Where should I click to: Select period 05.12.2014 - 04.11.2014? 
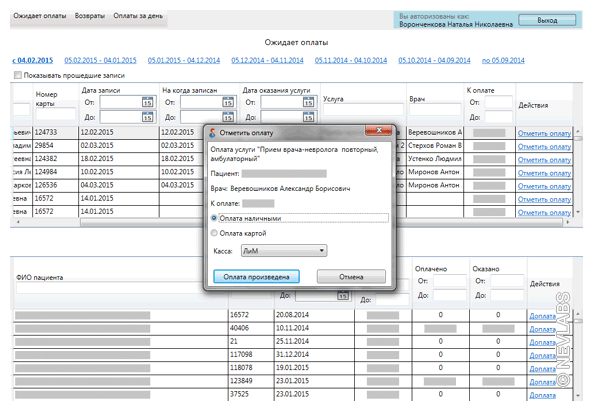[267, 60]
